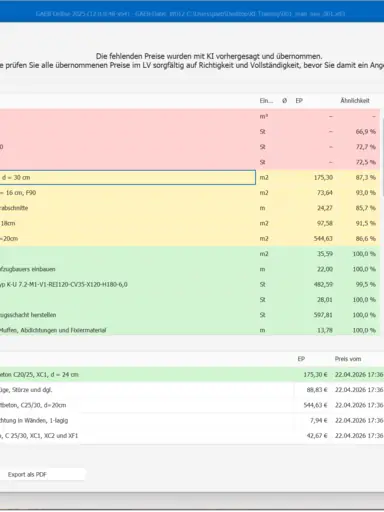The image size is (384, 512).
Task: Click the EP value 597,81
Action: click(x=323, y=315)
